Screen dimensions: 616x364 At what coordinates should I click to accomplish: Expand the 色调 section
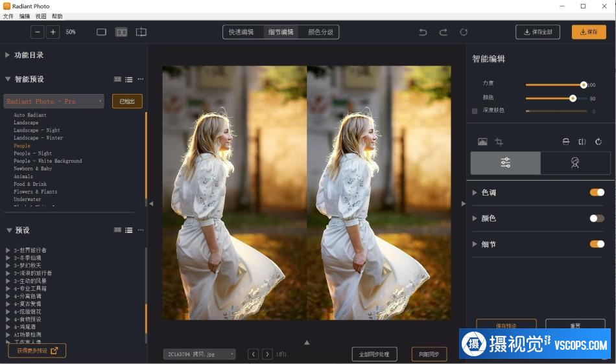click(474, 192)
